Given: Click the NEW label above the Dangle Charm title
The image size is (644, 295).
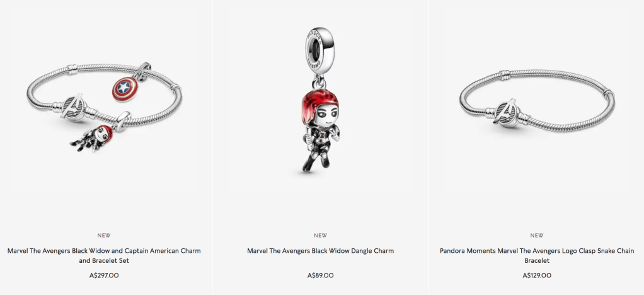Looking at the screenshot, I should [320, 235].
